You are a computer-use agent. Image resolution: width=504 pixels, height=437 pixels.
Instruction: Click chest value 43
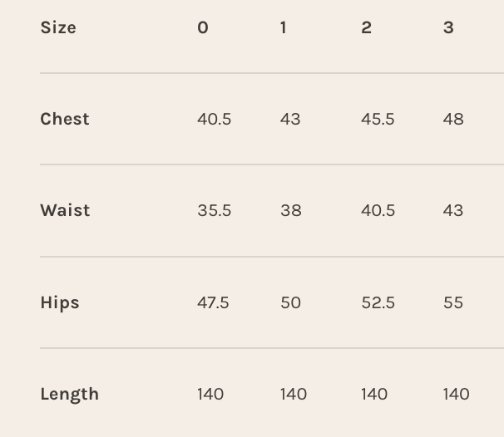(x=290, y=119)
